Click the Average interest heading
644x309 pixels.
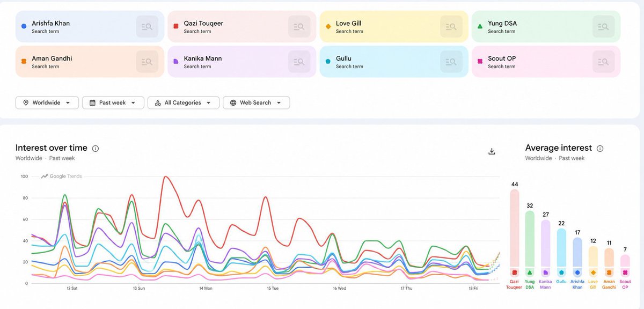[559, 148]
